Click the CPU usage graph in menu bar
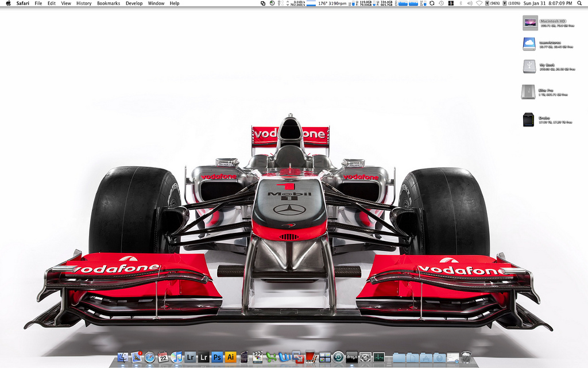Viewport: 588px width, 368px height. (x=408, y=3)
